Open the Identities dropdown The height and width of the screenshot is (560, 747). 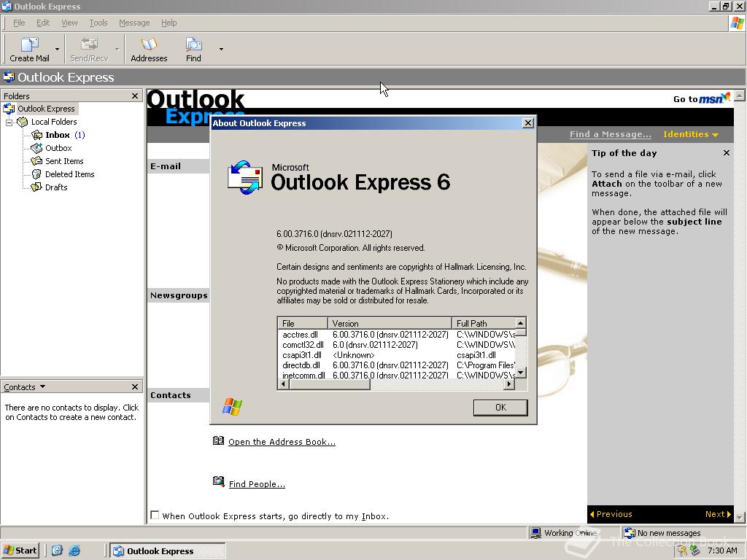690,134
